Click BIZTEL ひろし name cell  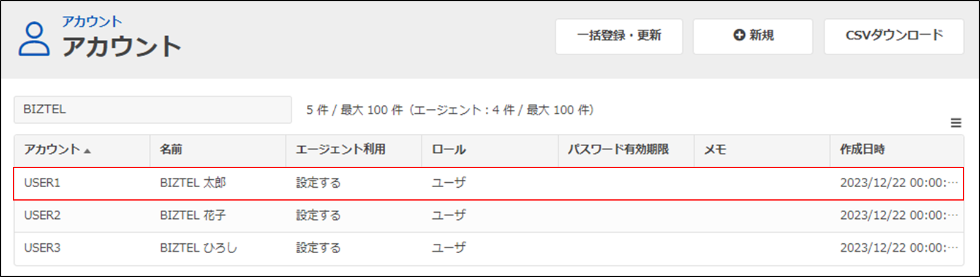pos(198,248)
